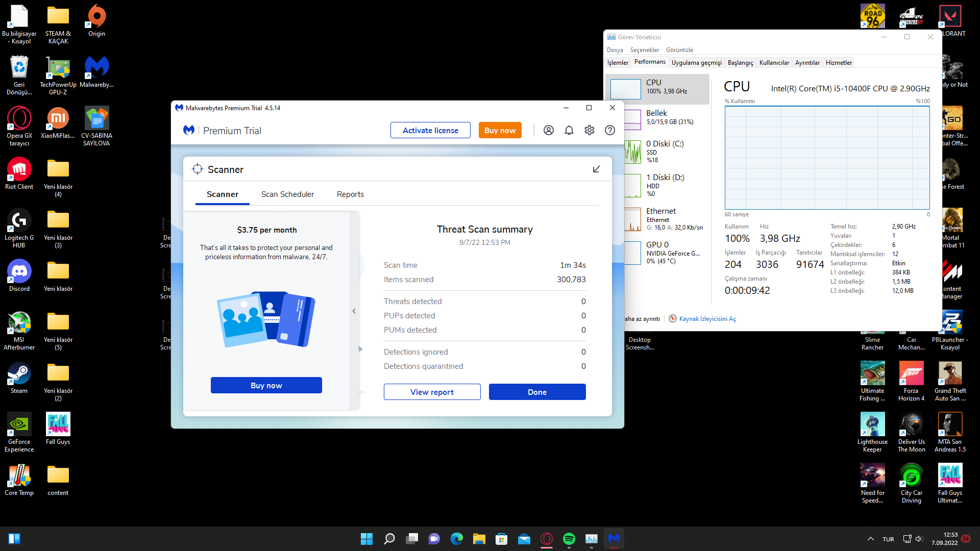Select GeForce Experience desktop icon
980x551 pixels.
pos(19,432)
